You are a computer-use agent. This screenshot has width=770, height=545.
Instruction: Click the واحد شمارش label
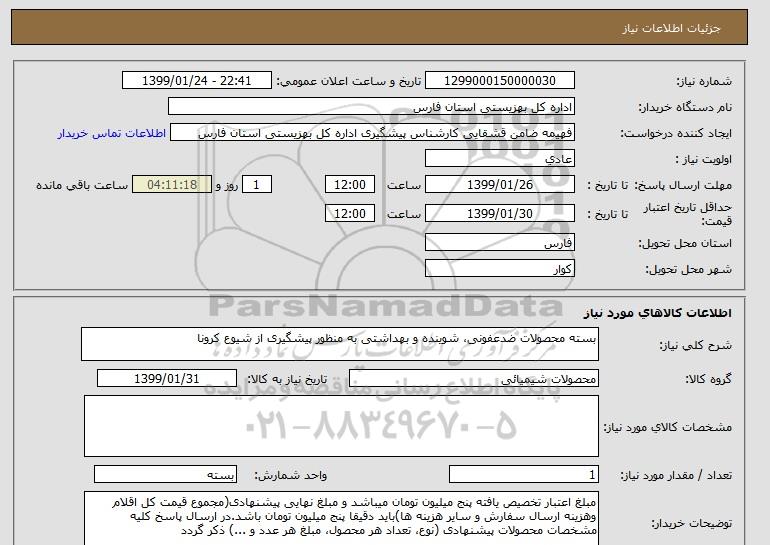point(291,475)
